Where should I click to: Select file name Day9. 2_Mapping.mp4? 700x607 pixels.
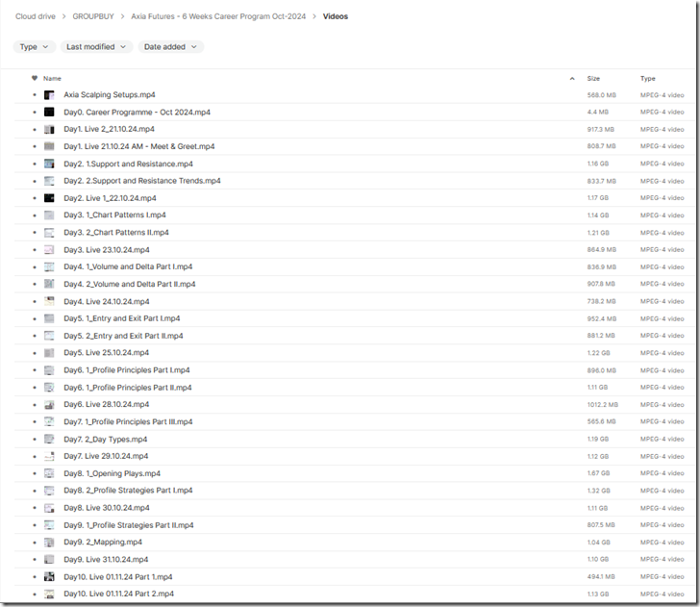(x=103, y=543)
